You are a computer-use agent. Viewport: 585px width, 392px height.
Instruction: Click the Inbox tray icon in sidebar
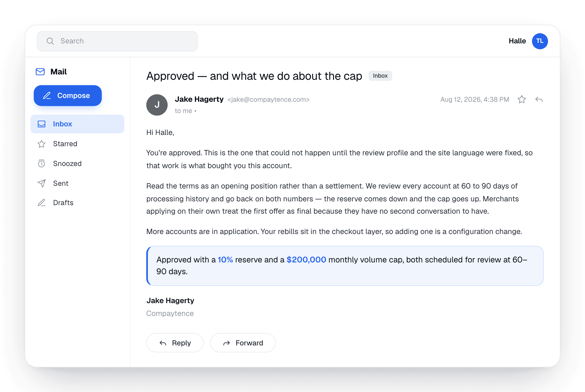[x=42, y=124]
